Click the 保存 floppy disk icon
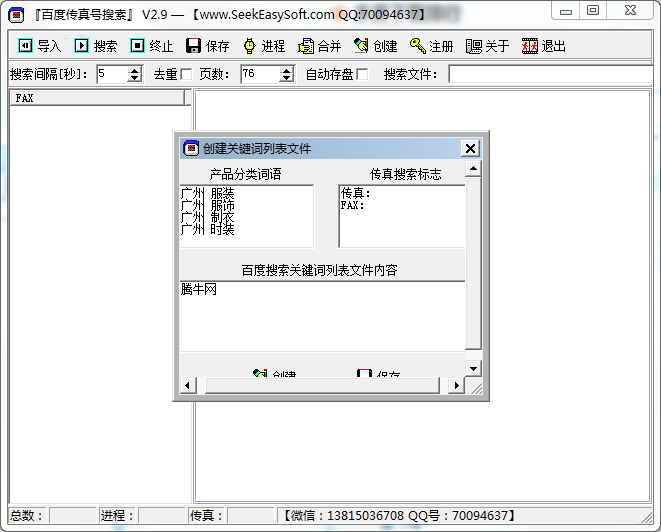 point(193,46)
